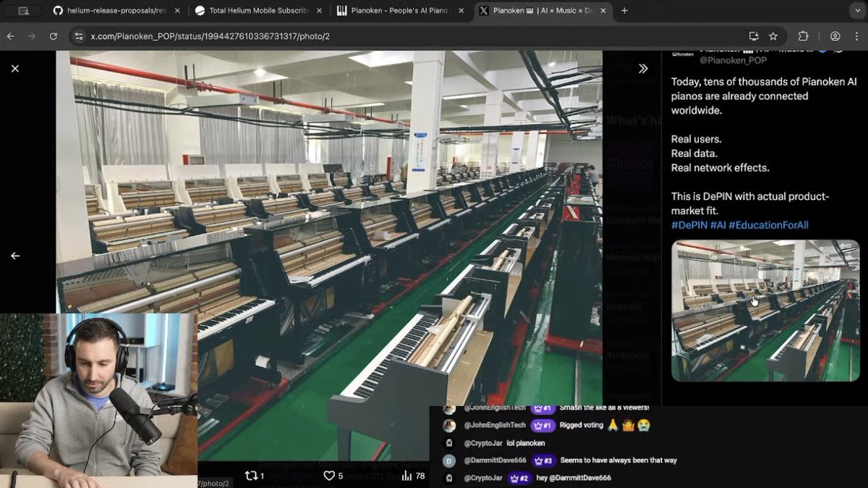Open site information icon in address bar
The width and height of the screenshot is (868, 488).
point(78,35)
